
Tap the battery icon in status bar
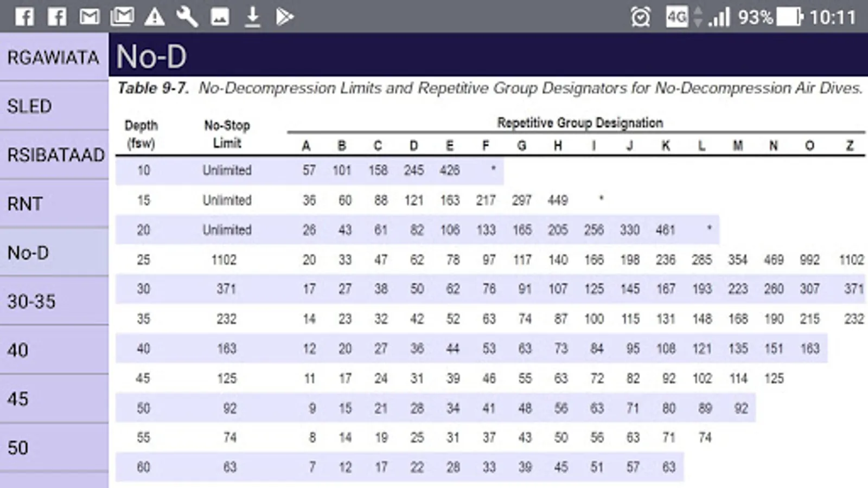pyautogui.click(x=789, y=17)
